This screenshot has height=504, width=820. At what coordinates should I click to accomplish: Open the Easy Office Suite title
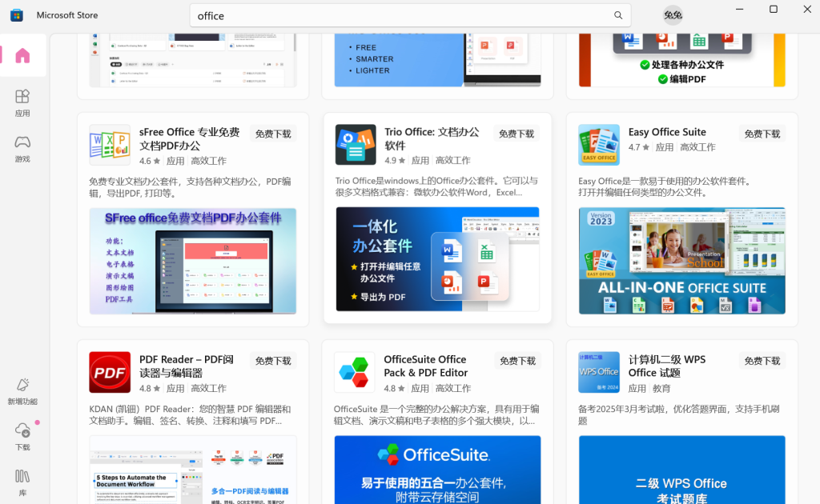coord(667,132)
